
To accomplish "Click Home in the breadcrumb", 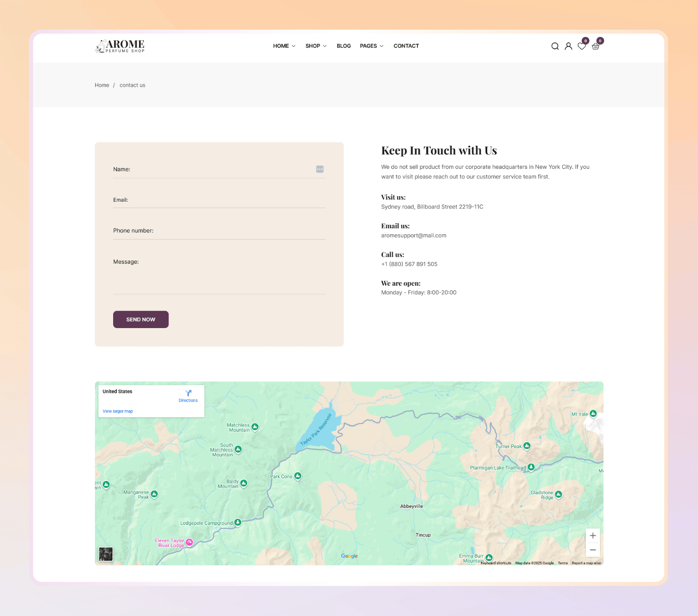I will (x=102, y=85).
